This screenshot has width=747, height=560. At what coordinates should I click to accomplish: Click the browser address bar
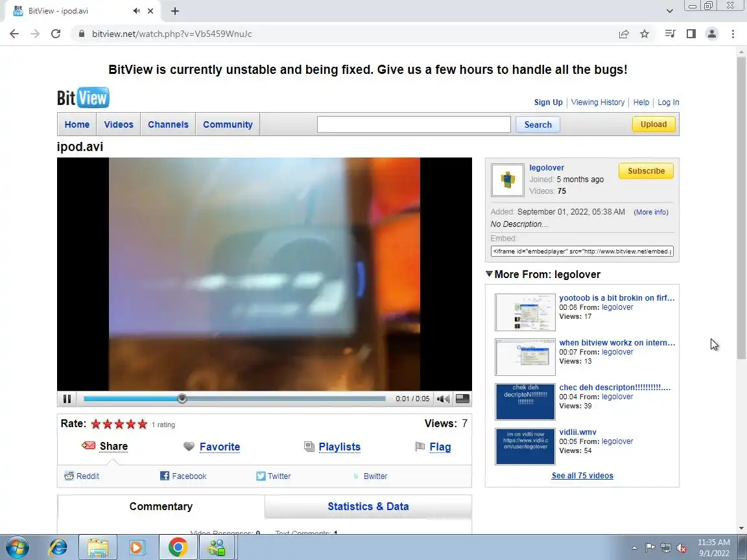click(x=343, y=34)
